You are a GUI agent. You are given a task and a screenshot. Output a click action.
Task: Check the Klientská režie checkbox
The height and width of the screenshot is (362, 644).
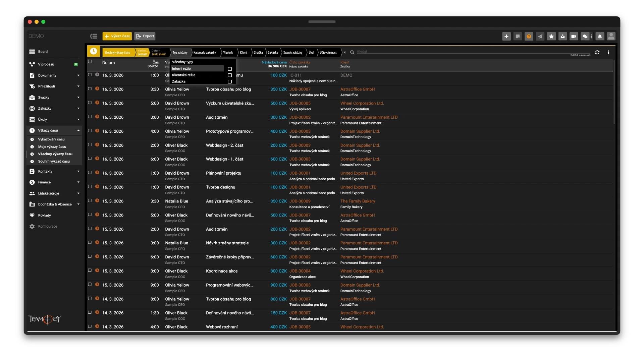tap(230, 75)
